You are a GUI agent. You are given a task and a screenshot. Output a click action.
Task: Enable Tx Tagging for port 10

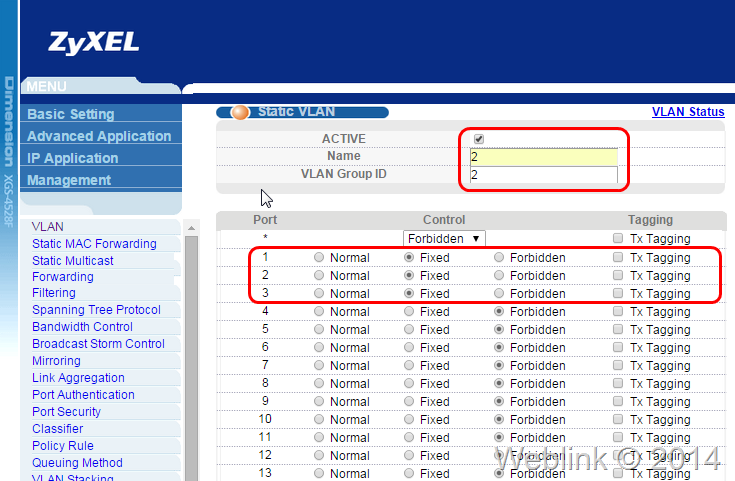pos(618,419)
